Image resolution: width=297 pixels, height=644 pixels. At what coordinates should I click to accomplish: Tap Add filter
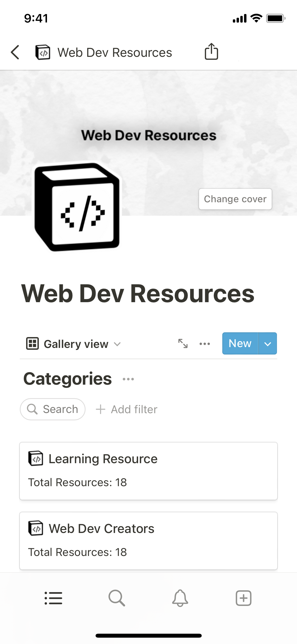127,409
